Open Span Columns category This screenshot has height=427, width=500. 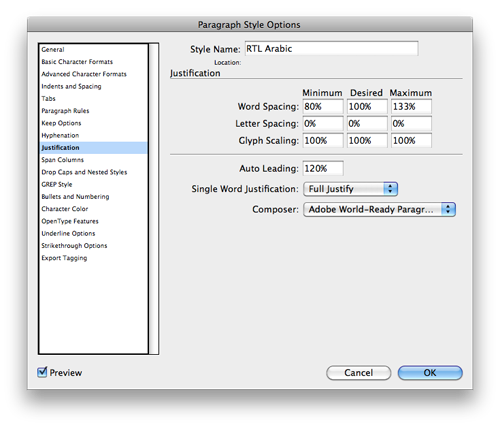(93, 160)
